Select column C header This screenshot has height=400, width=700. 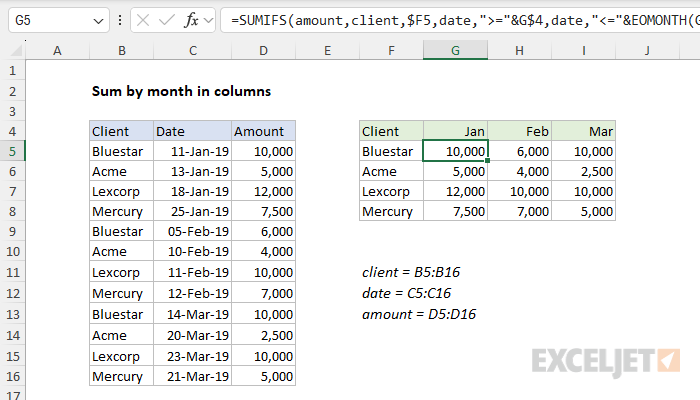click(x=192, y=50)
